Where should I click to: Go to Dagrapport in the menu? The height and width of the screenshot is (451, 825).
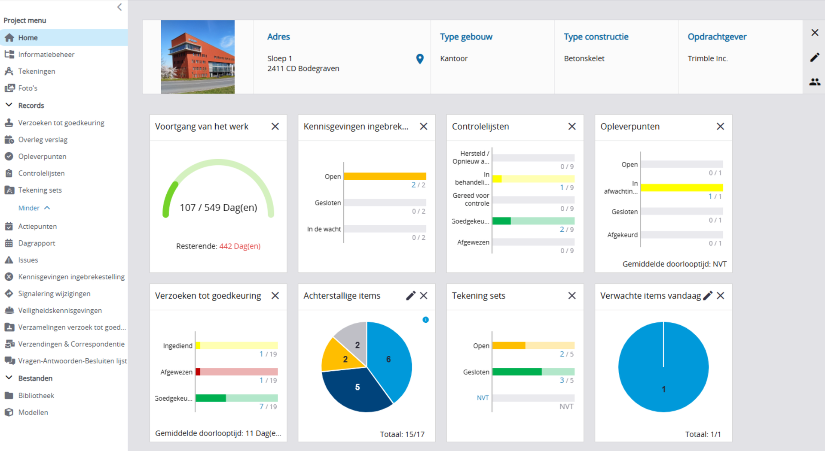[37, 242]
